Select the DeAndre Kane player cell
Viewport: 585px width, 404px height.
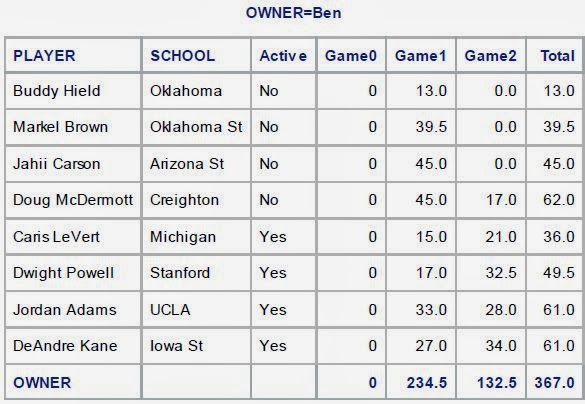pos(73,345)
